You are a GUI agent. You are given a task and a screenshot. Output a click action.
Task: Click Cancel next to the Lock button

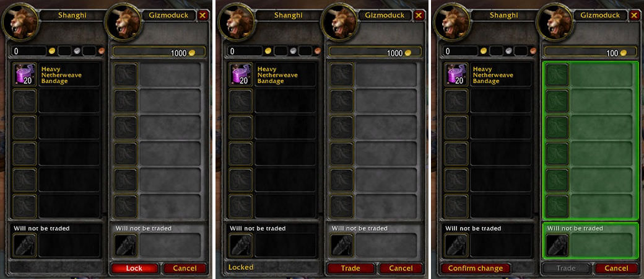pyautogui.click(x=185, y=268)
